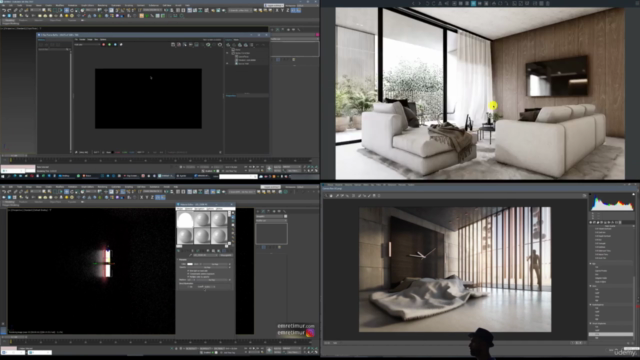Open the render preset dropdown in upper 3ds Max toolbar
This screenshot has height=360, width=640.
coord(240,10)
